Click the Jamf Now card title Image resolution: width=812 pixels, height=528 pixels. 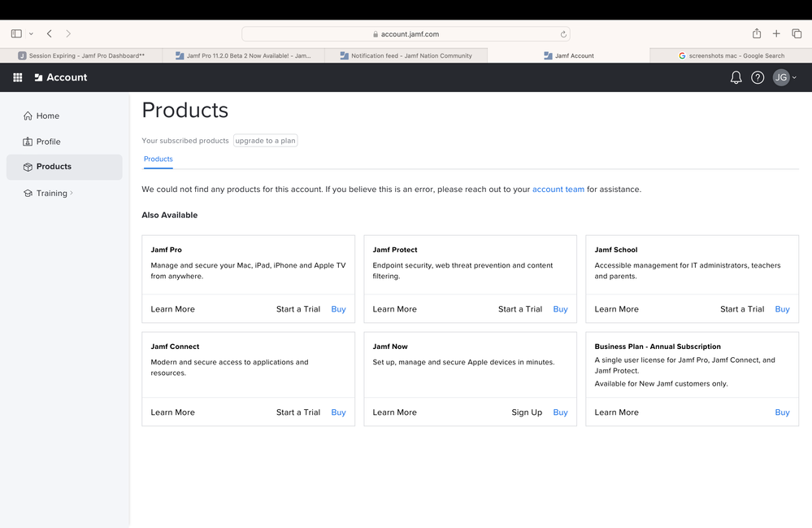coord(390,347)
